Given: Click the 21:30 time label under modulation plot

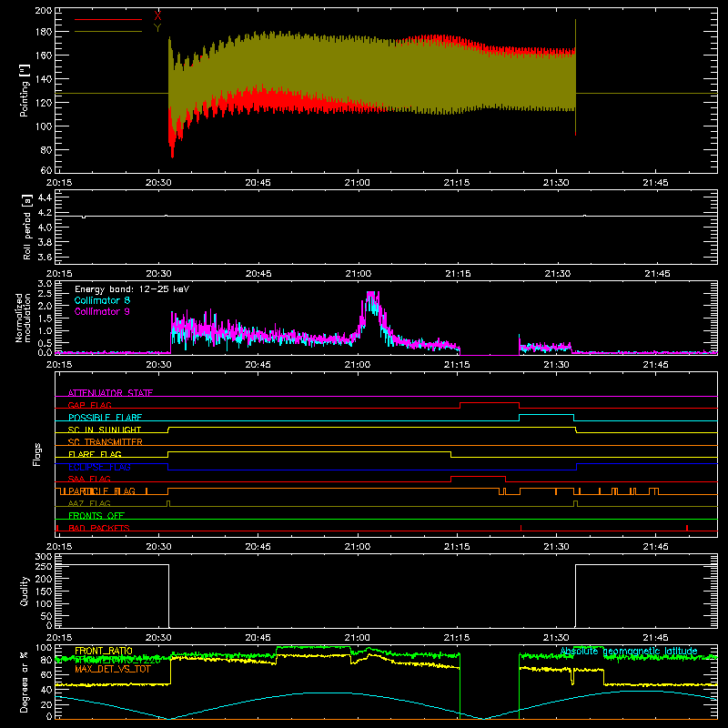Looking at the screenshot, I should tap(556, 365).
